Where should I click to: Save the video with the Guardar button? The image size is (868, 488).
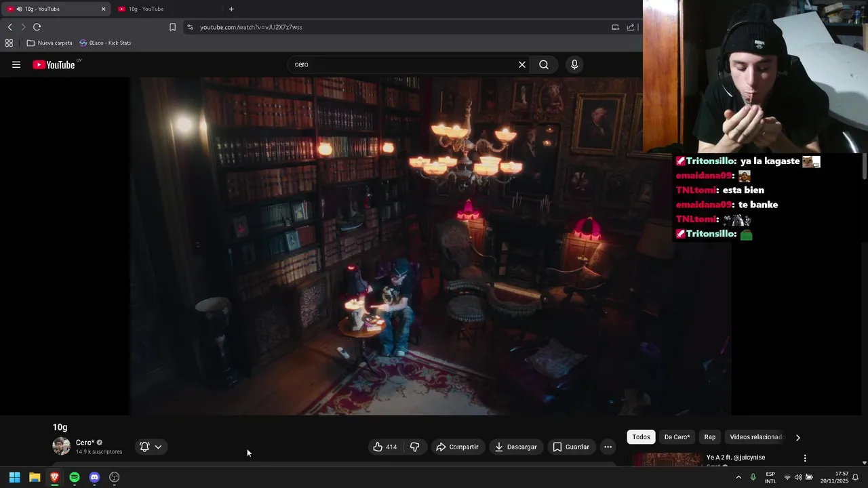coord(571,447)
